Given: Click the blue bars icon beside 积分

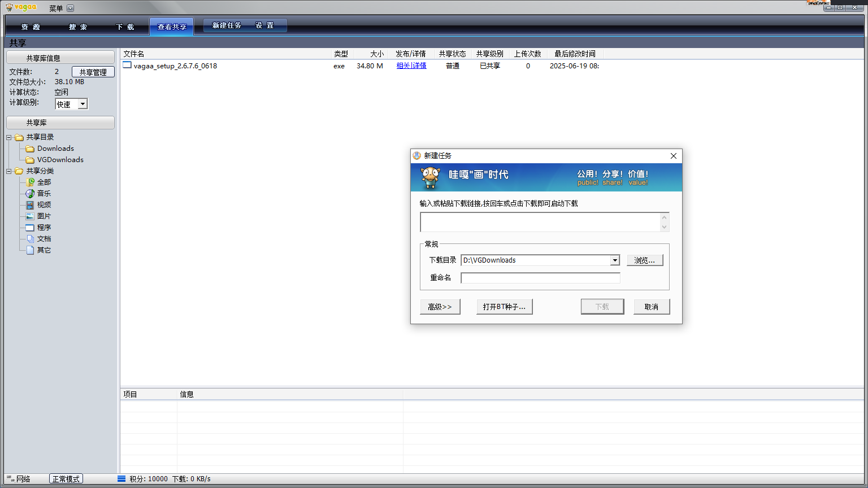Looking at the screenshot, I should point(121,479).
